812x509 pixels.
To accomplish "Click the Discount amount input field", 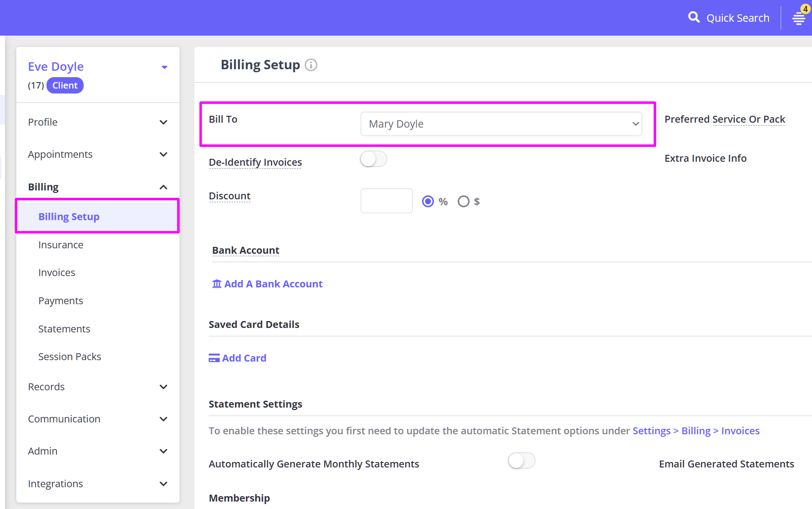I will click(386, 201).
